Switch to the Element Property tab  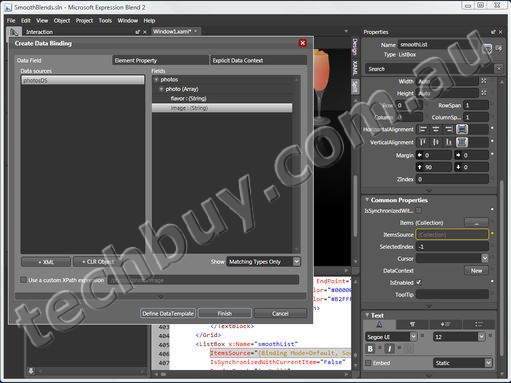[160, 60]
